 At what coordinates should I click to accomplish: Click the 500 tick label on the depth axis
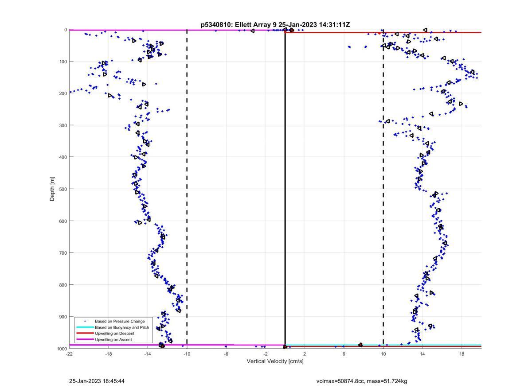point(62,189)
